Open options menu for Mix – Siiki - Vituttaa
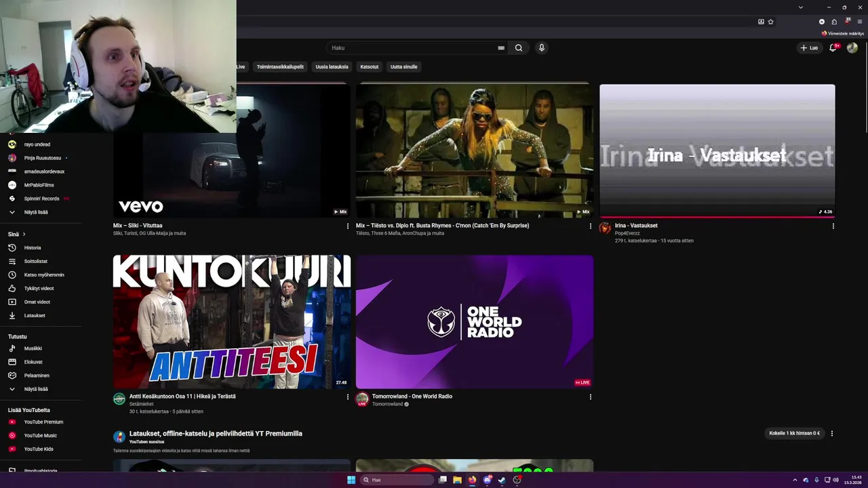Viewport: 868px width, 488px height. coord(348,226)
